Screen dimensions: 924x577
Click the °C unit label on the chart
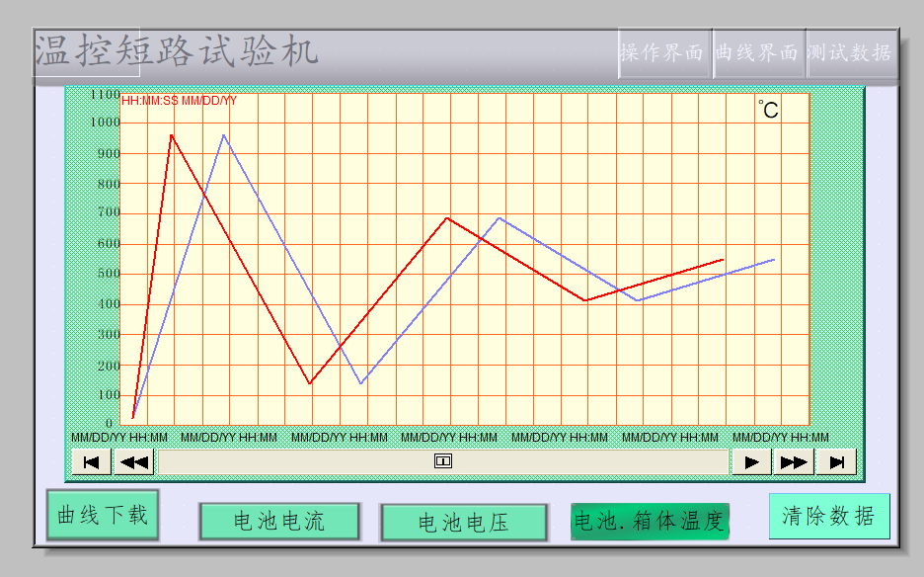[768, 110]
